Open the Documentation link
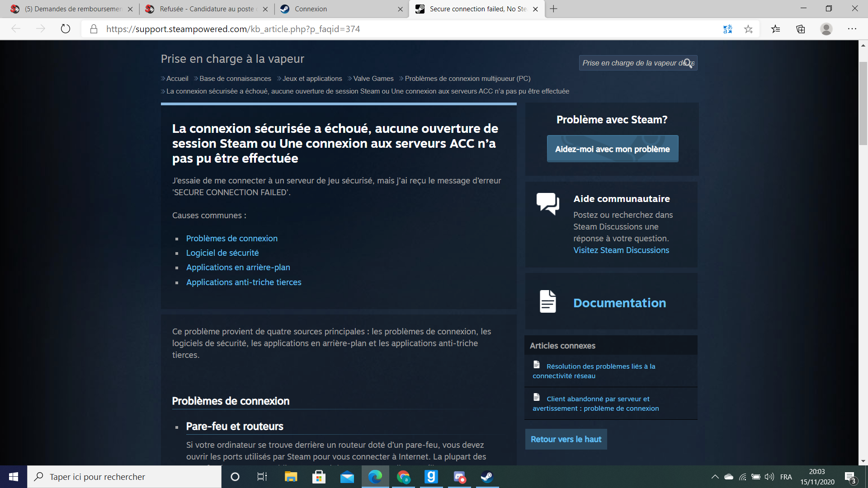The height and width of the screenshot is (488, 868). pos(620,303)
